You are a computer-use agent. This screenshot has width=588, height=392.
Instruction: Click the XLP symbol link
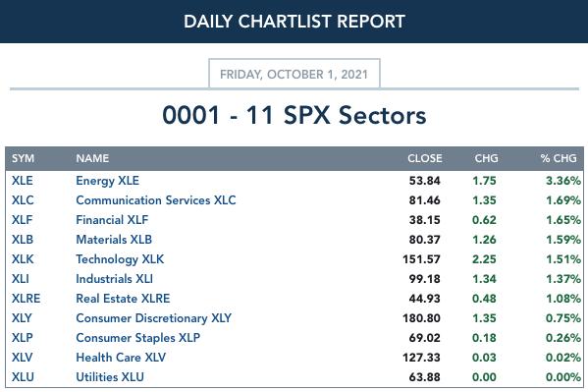(23, 338)
